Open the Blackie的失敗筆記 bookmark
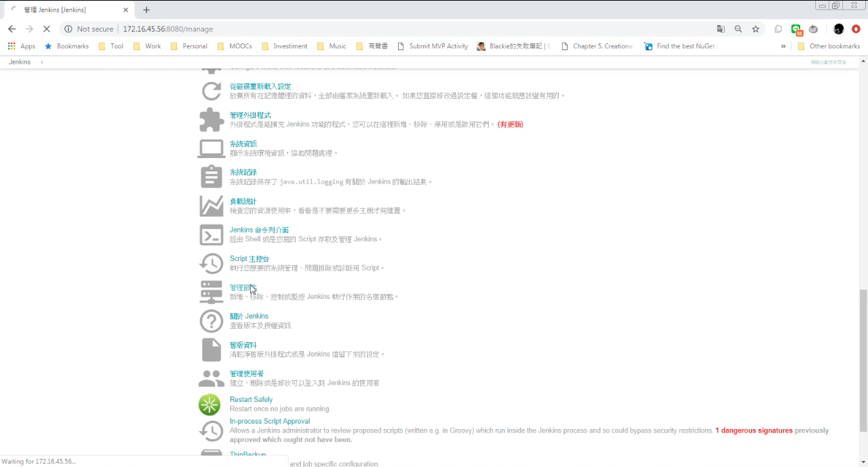The width and height of the screenshot is (868, 467). 514,46
